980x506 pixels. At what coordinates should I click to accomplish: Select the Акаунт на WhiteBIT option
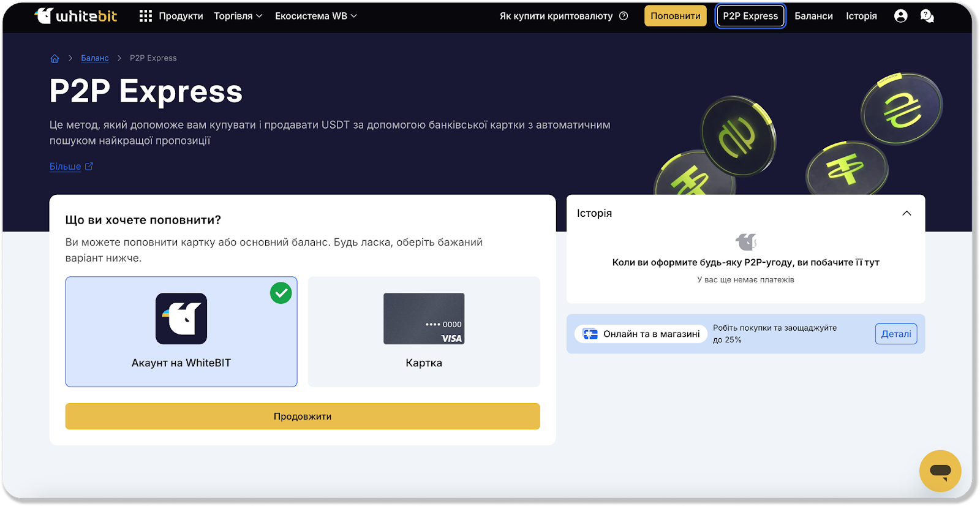tap(181, 331)
